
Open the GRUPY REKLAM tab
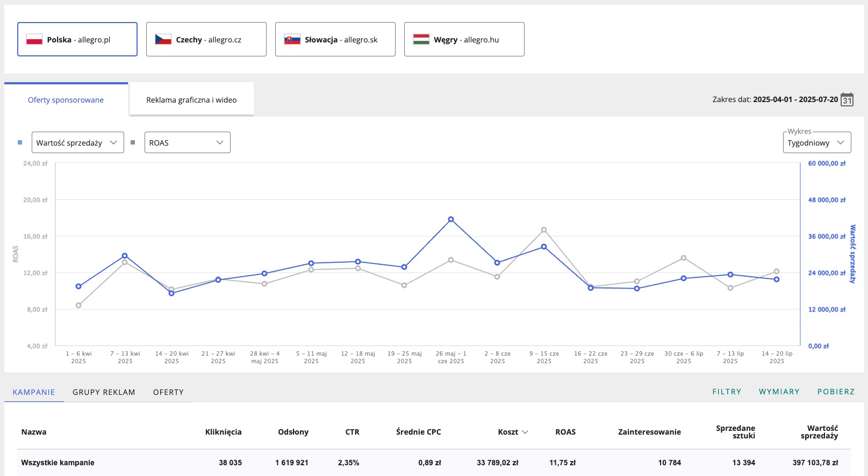click(104, 392)
